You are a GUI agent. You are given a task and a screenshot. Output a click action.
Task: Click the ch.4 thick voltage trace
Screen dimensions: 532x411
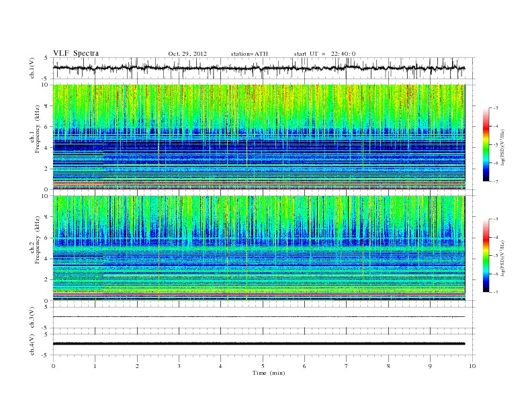tap(259, 344)
